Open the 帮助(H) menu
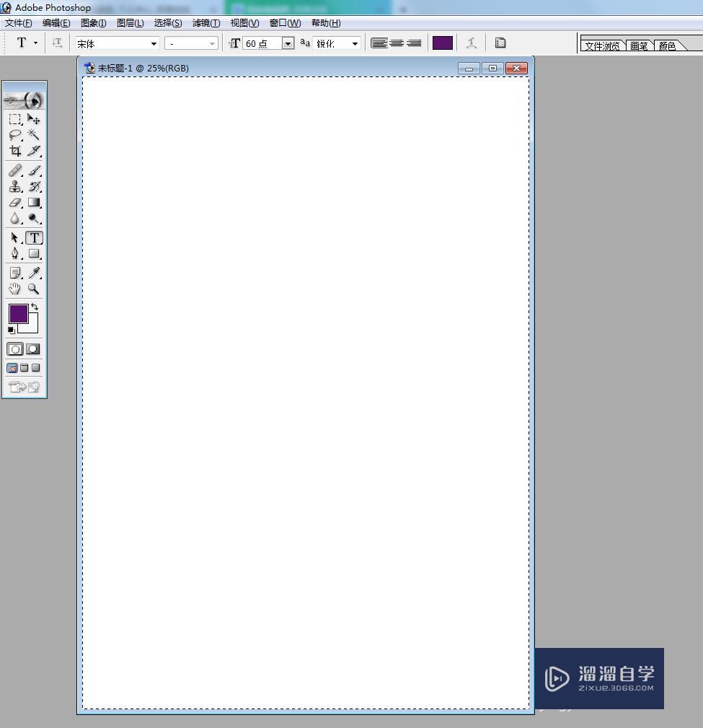 pyautogui.click(x=326, y=23)
